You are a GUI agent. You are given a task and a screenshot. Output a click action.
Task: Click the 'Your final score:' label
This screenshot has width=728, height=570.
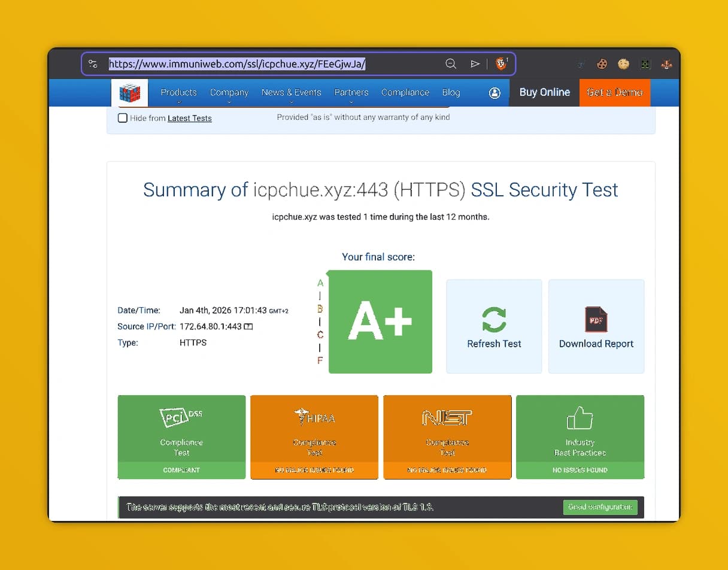click(378, 257)
